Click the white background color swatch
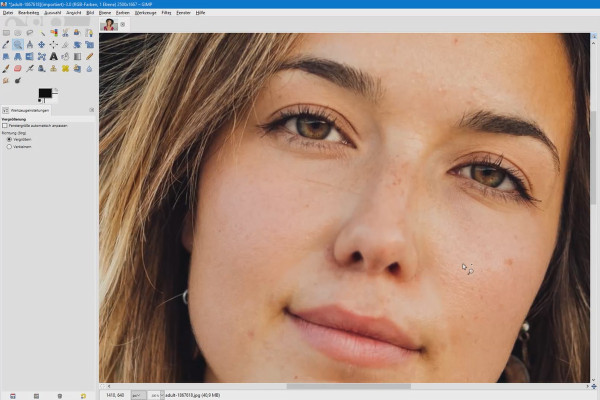Viewport: 600px width, 400px height. point(55,100)
